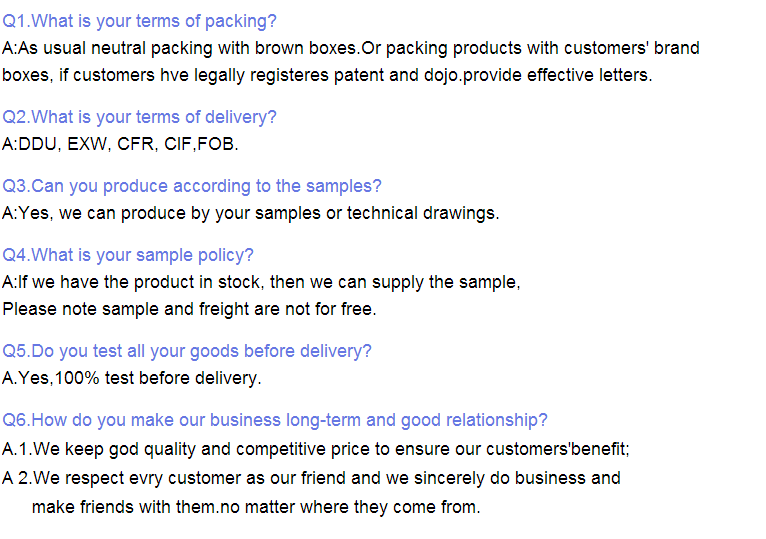
Task: Click the Q3 produce according to samples question
Action: coord(192,186)
